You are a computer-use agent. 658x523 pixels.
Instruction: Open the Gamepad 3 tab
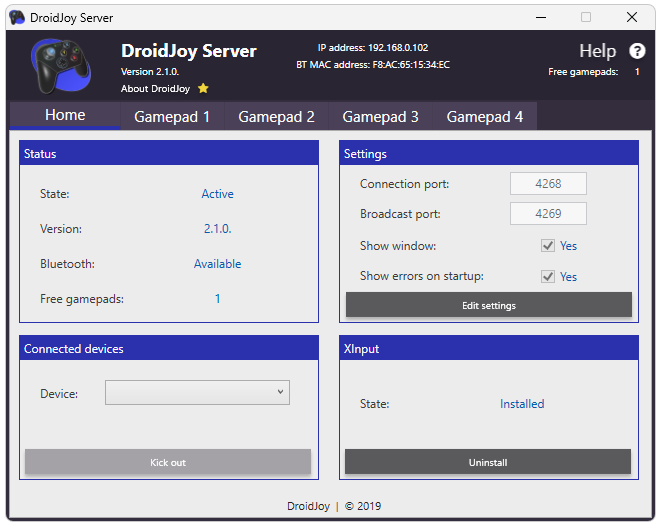click(380, 116)
